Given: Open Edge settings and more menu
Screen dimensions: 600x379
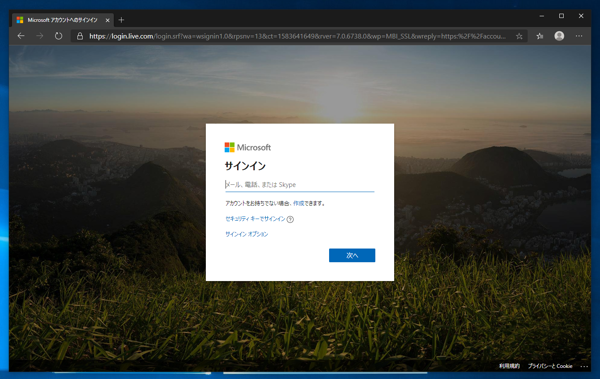Looking at the screenshot, I should (579, 36).
